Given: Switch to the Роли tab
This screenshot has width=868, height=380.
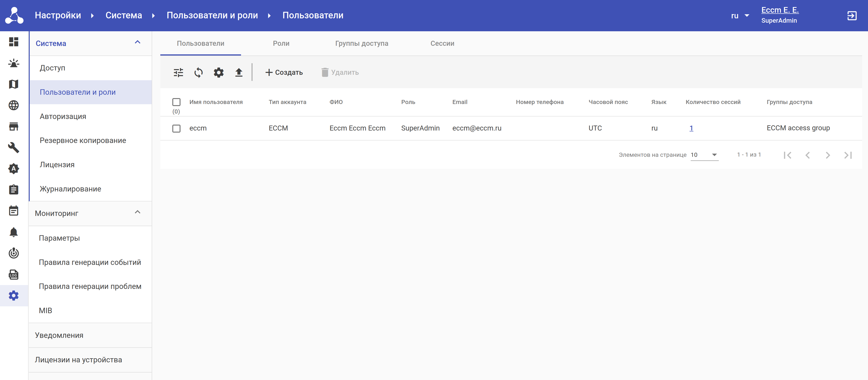Looking at the screenshot, I should (x=281, y=44).
